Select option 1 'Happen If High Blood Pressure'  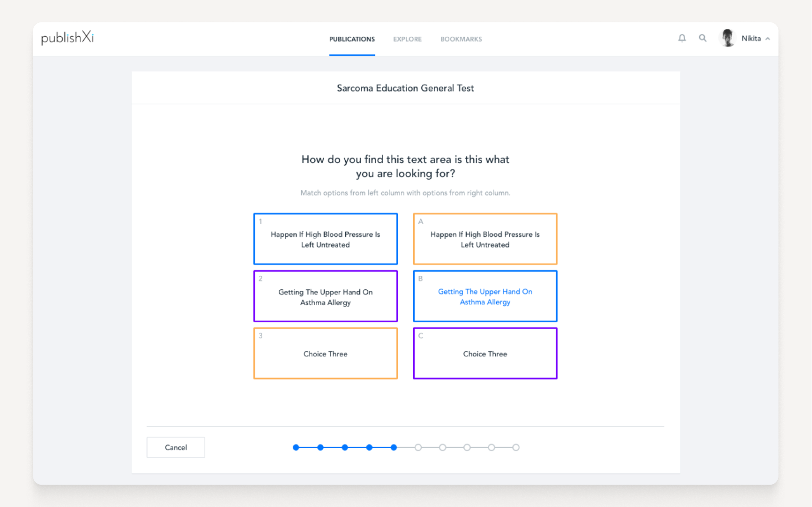325,239
